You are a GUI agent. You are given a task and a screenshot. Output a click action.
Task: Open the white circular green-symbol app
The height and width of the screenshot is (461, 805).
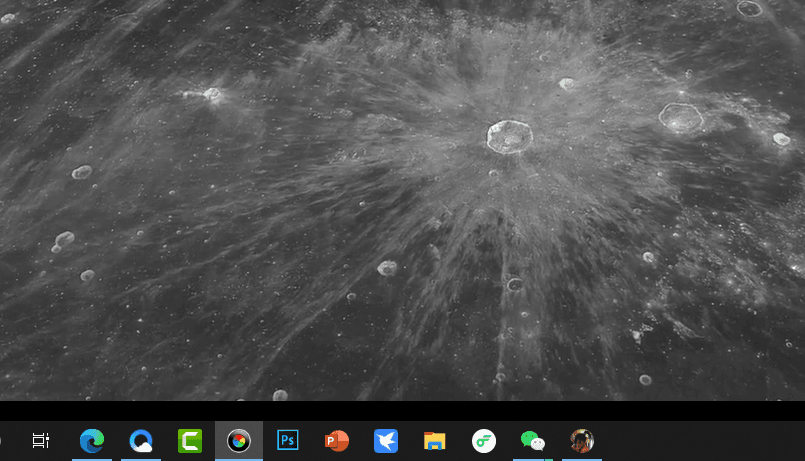pos(484,440)
